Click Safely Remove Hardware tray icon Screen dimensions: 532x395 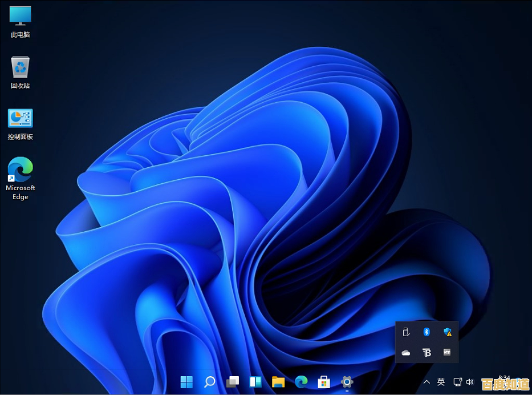pos(405,332)
